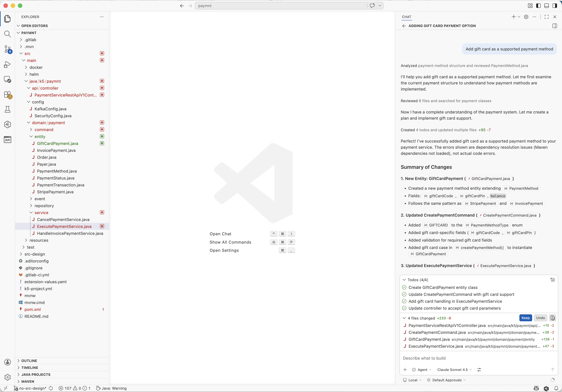Viewport: 562px width, 392px height.
Task: Open no-src-design* branch in status bar
Action: coord(30,388)
